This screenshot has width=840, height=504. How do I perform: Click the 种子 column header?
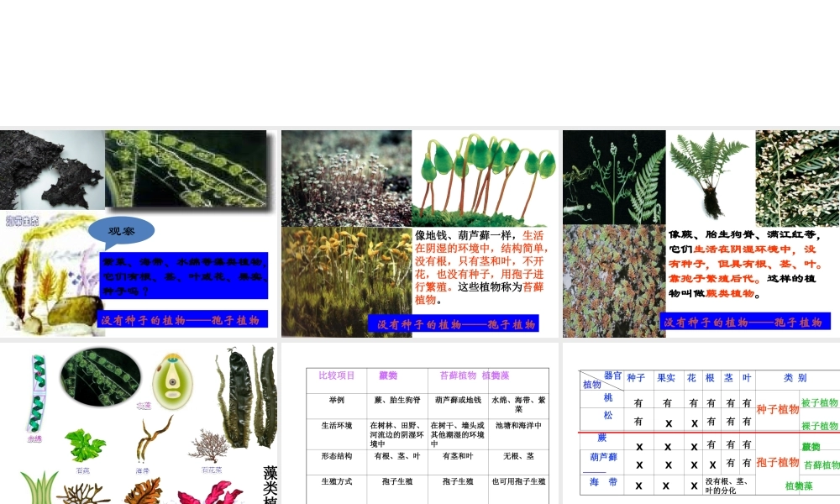click(x=636, y=378)
